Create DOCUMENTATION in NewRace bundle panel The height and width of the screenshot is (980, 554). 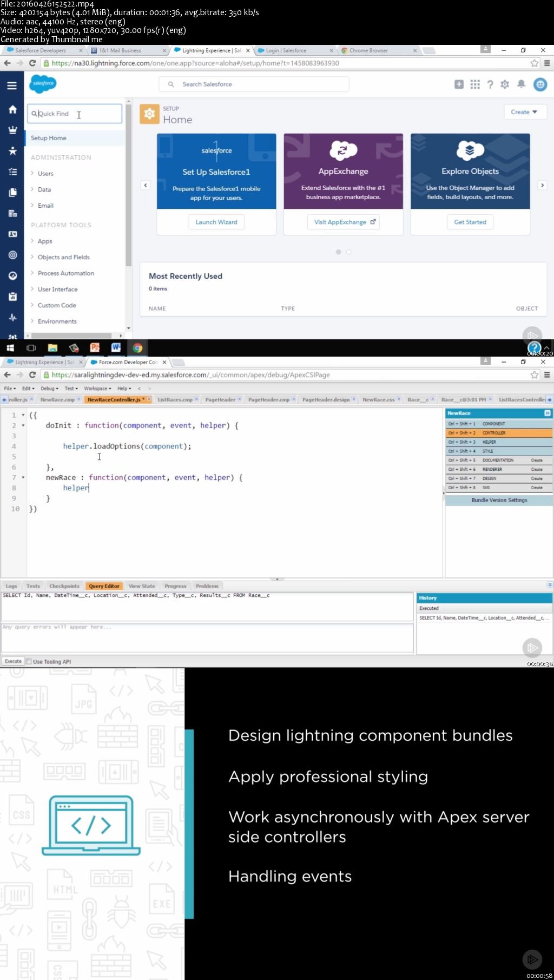pyautogui.click(x=537, y=461)
